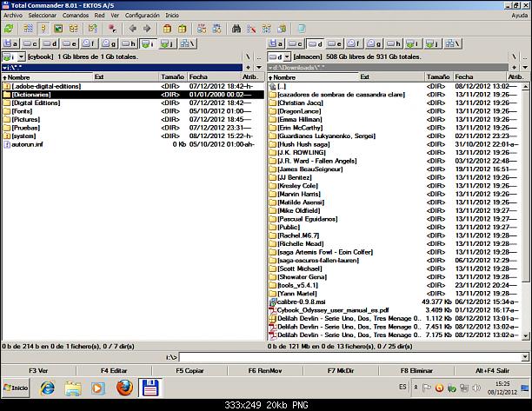The width and height of the screenshot is (532, 411).
Task: Click the F5 Copiar button
Action: pyautogui.click(x=190, y=371)
